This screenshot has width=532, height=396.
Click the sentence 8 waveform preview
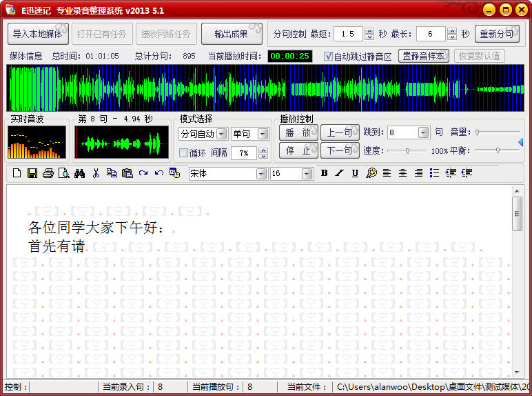coord(122,142)
